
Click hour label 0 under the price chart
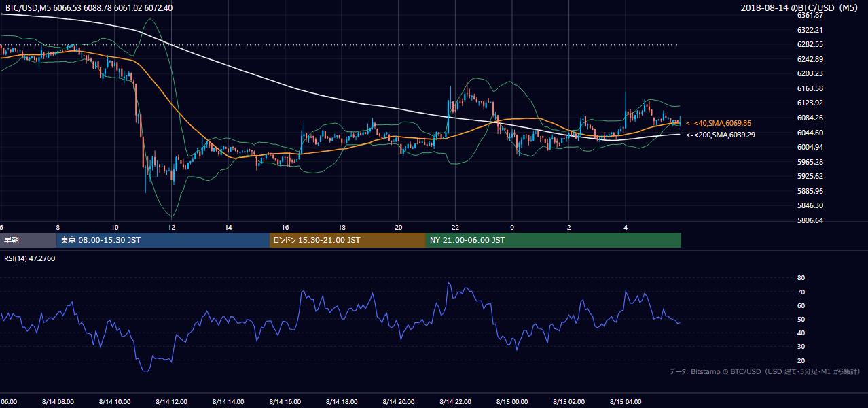coord(512,227)
